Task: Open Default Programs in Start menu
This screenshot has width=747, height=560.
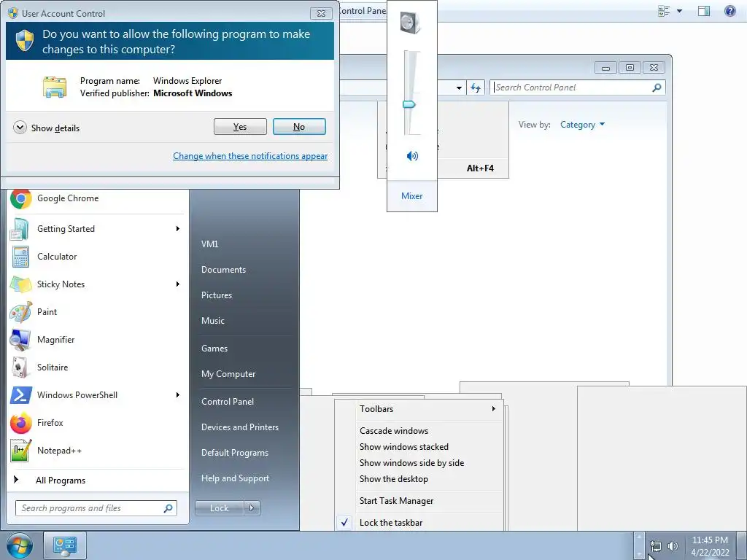Action: click(x=234, y=453)
